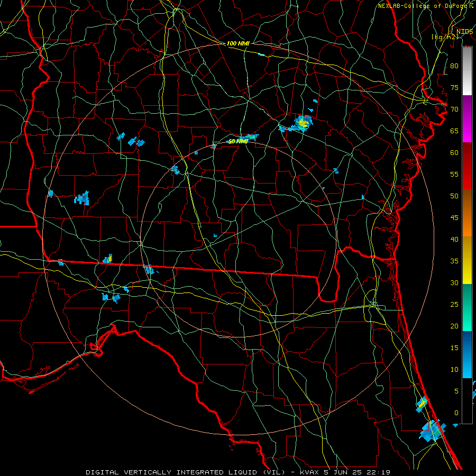The height and width of the screenshot is (476, 476).
Task: Pick the magenta band of the legend
Action: 467,119
